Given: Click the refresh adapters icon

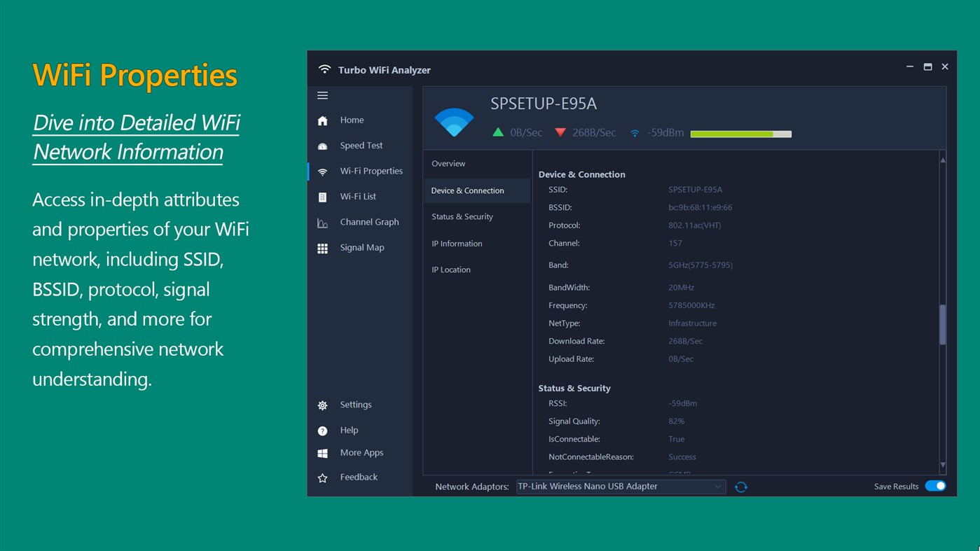Looking at the screenshot, I should (x=741, y=486).
